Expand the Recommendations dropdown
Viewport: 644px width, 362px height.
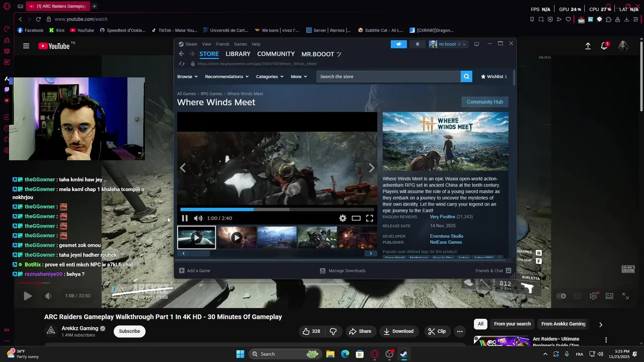tap(227, 76)
